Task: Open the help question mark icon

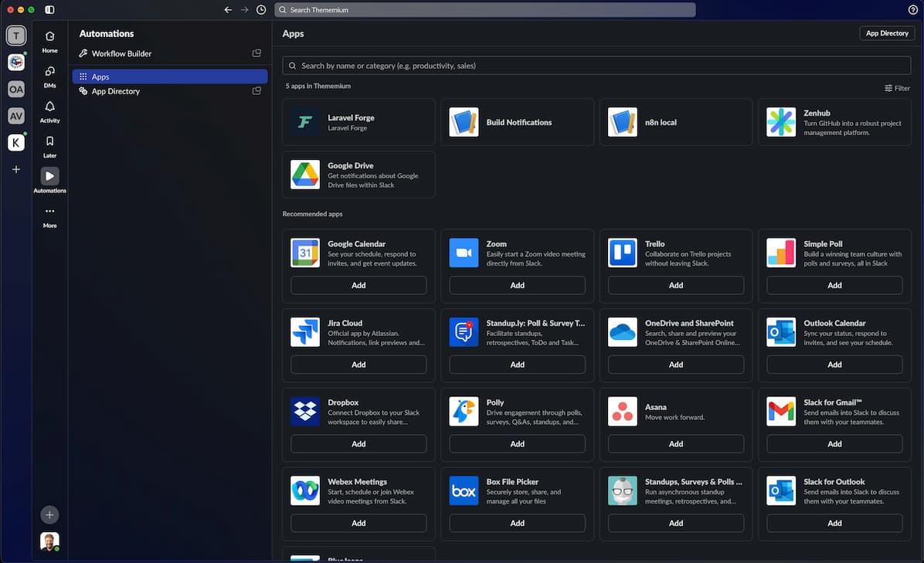Action: (x=913, y=10)
